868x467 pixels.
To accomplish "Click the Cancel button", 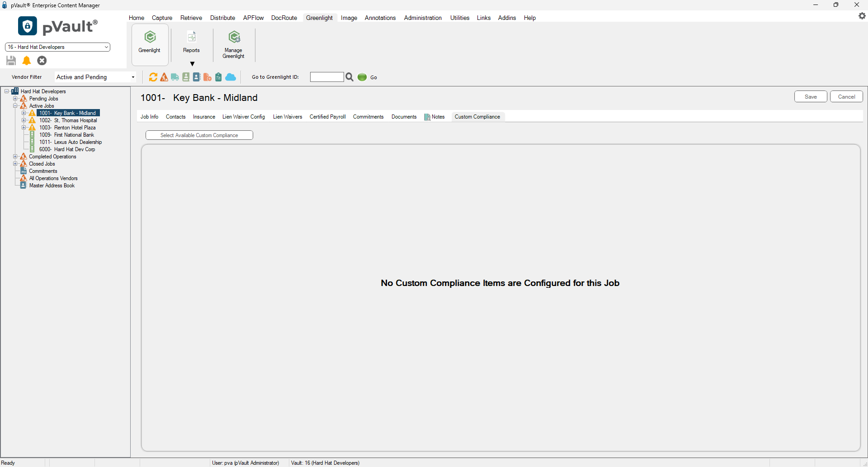I will coord(846,96).
